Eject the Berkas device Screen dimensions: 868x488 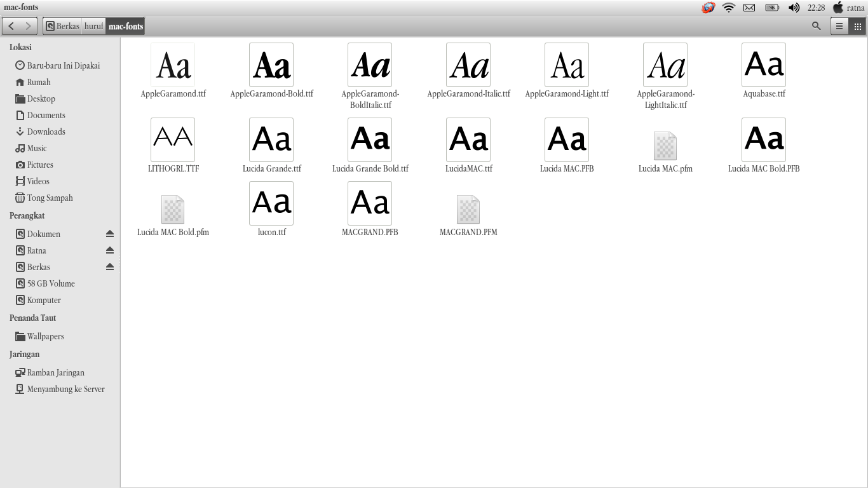point(110,267)
